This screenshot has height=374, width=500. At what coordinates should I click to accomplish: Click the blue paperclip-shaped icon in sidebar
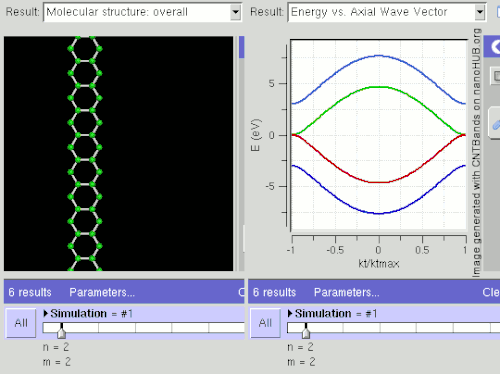[496, 125]
